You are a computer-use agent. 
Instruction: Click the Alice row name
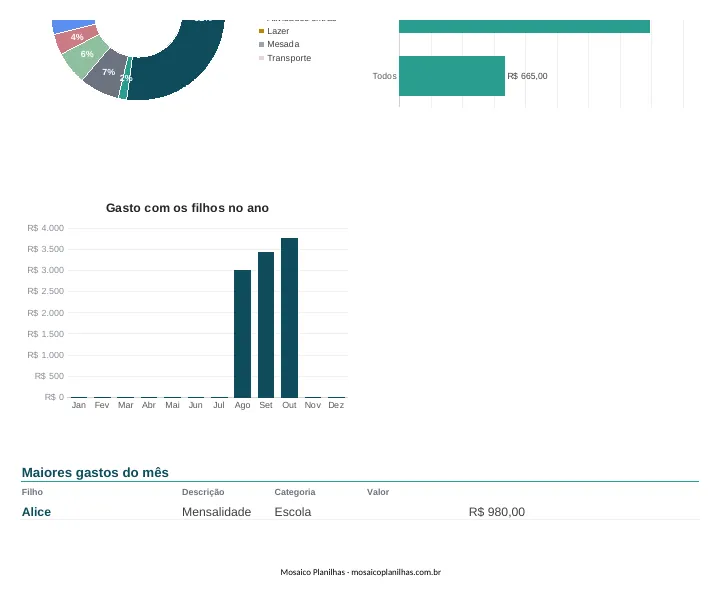[x=36, y=512]
